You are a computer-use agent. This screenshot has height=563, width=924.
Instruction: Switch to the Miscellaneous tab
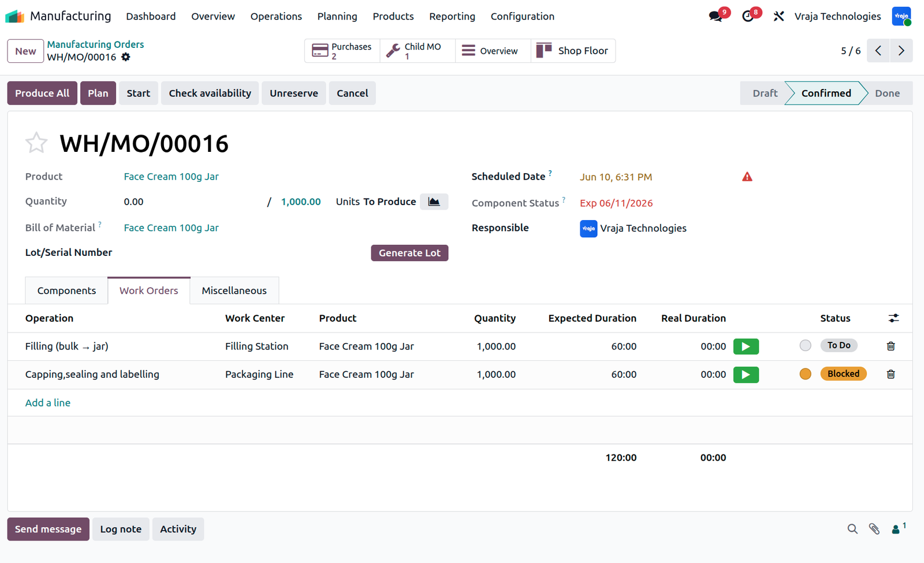click(234, 290)
